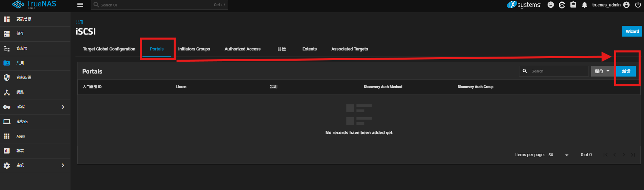Viewport: 644px width, 190px height.
Task: Switch to the Extents tab
Action: pos(309,49)
